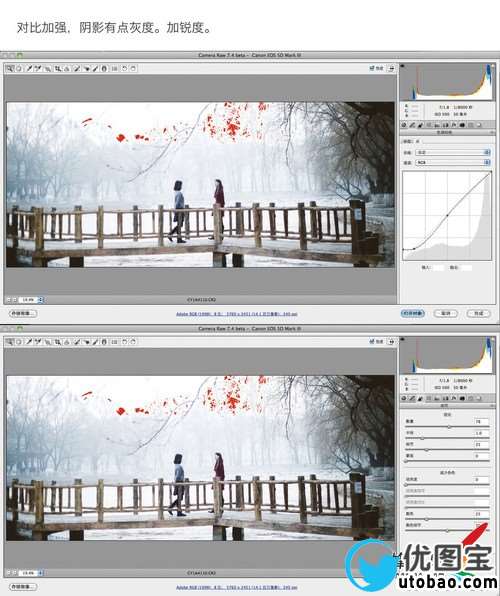This screenshot has width=500, height=596.
Task: Toggle 预览 preview checkbox in Detail window
Action: pyautogui.click(x=376, y=342)
